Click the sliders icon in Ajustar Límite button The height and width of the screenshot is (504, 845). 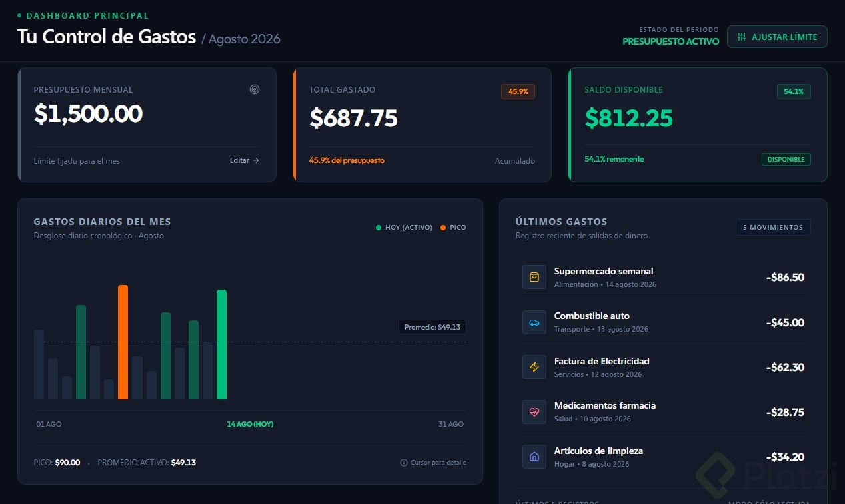(x=742, y=37)
